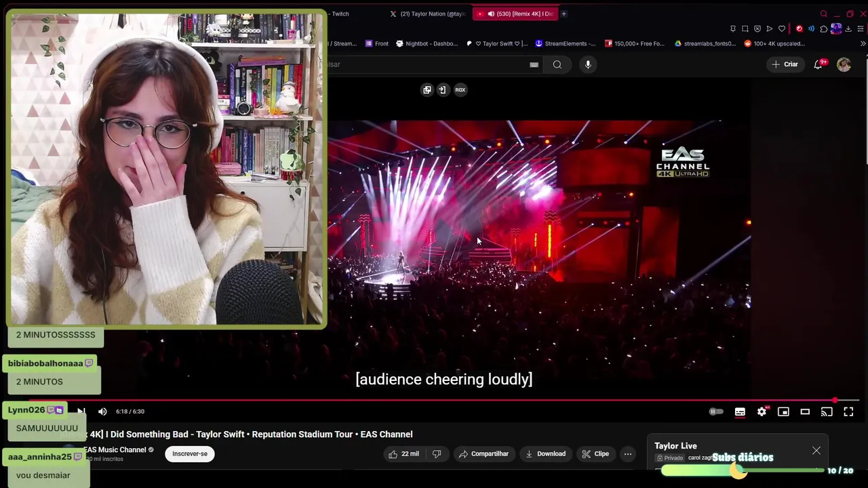Screen dimensions: 868x488
Task: Open the Taylor Swift bookmark
Action: pyautogui.click(x=496, y=43)
